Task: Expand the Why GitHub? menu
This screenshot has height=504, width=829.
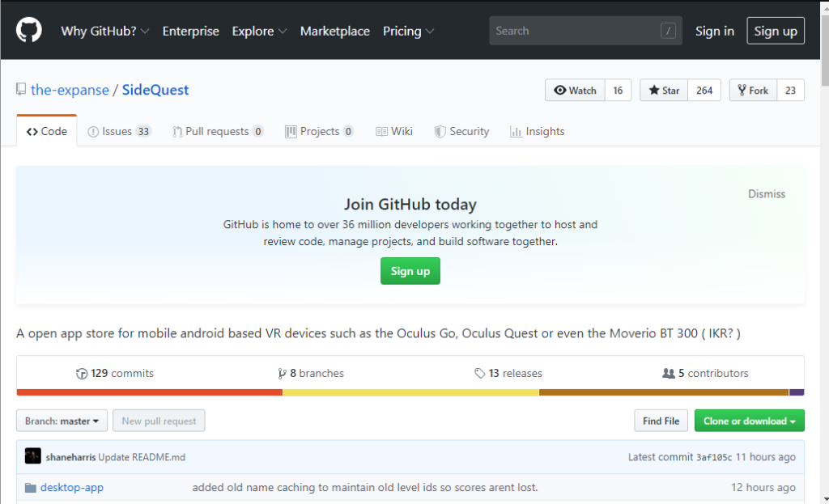Action: click(x=104, y=32)
